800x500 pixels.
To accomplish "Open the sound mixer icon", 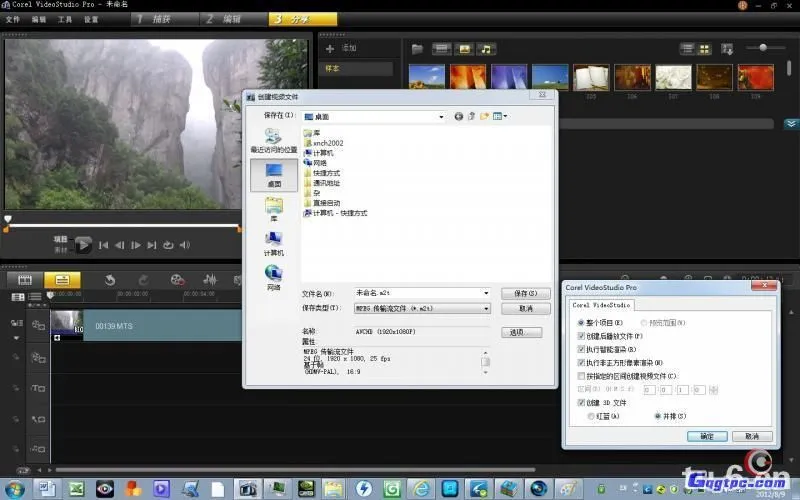I will tap(210, 280).
